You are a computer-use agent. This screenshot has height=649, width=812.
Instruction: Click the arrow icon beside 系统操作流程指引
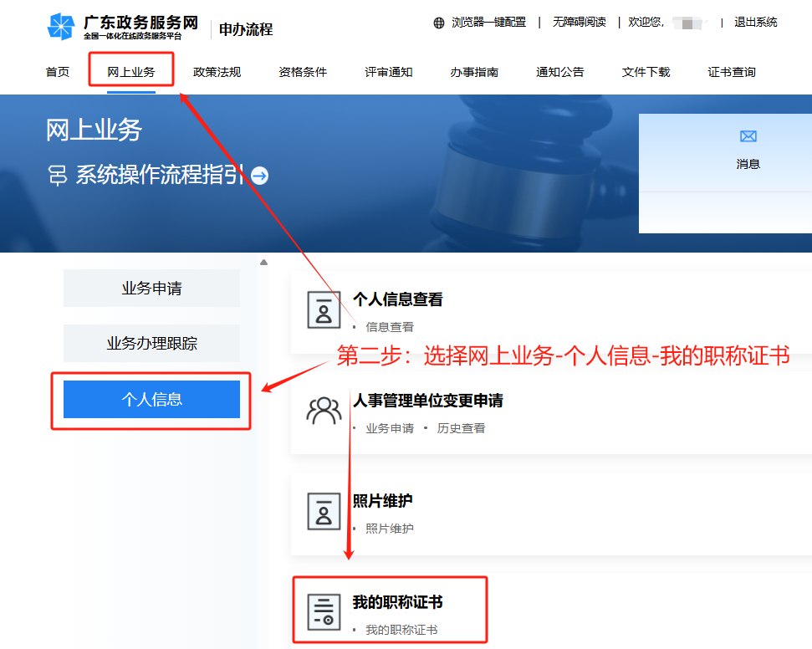(x=260, y=176)
